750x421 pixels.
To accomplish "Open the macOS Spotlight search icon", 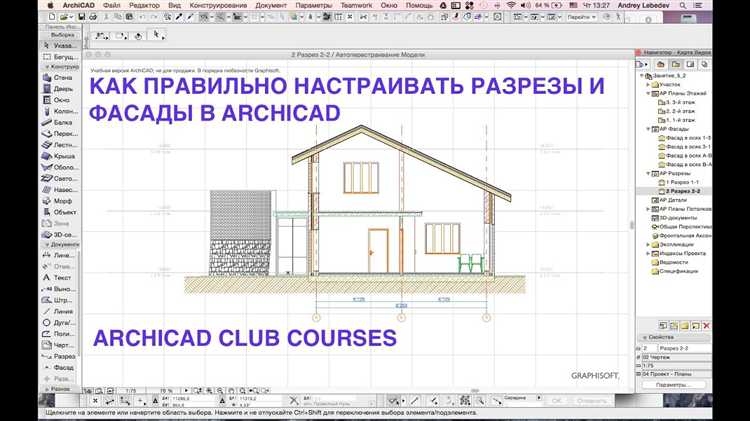I will click(x=683, y=5).
